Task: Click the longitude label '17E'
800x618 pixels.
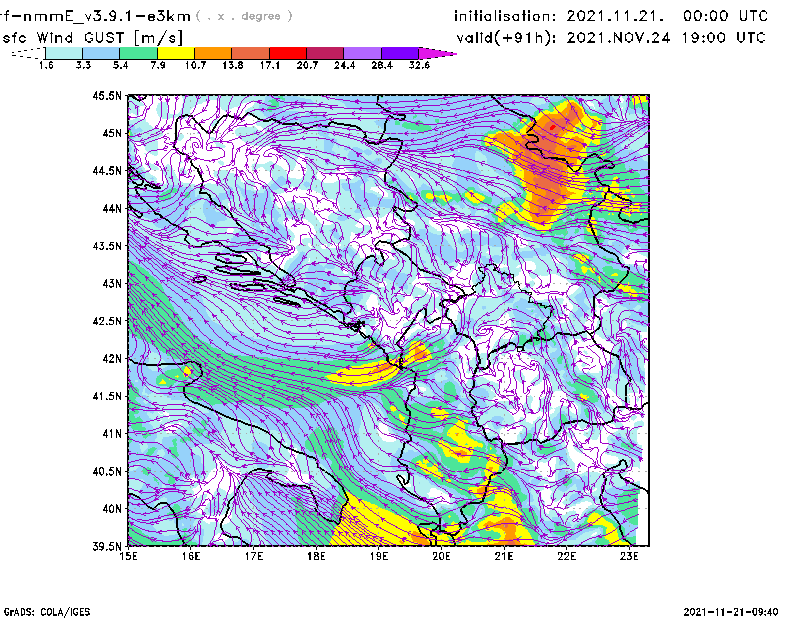Action: pos(254,556)
